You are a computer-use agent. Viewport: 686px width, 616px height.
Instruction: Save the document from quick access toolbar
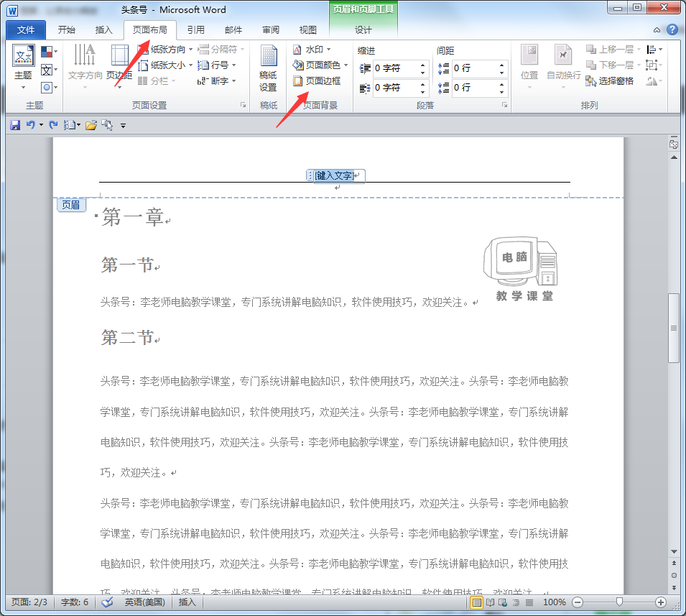[x=15, y=125]
